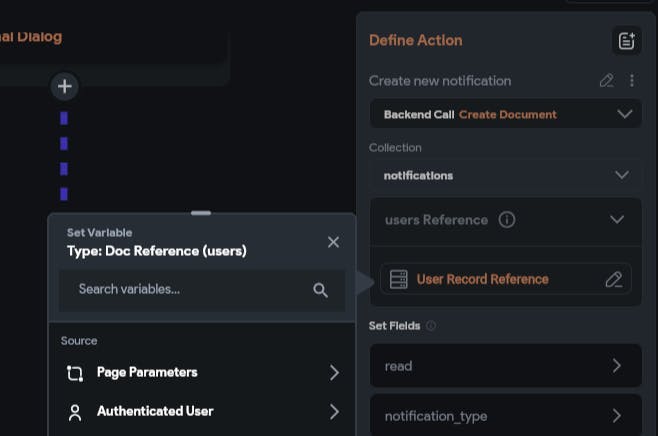Click the info icon next to users Reference

pos(507,220)
